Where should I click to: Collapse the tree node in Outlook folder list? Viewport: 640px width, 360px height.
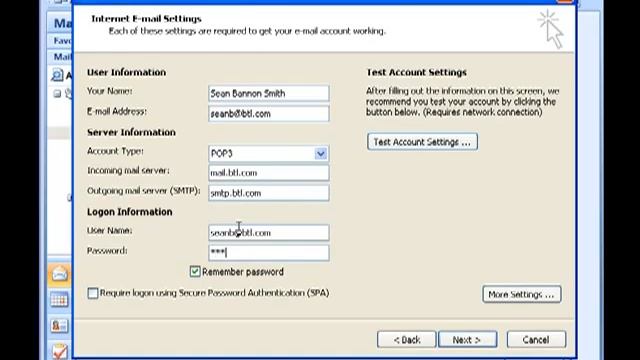pos(57,94)
